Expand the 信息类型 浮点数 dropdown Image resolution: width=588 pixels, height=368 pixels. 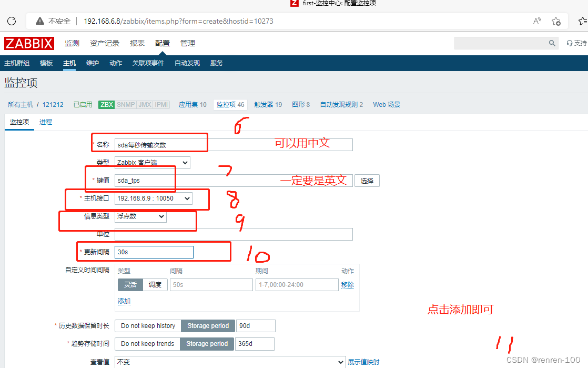[140, 216]
